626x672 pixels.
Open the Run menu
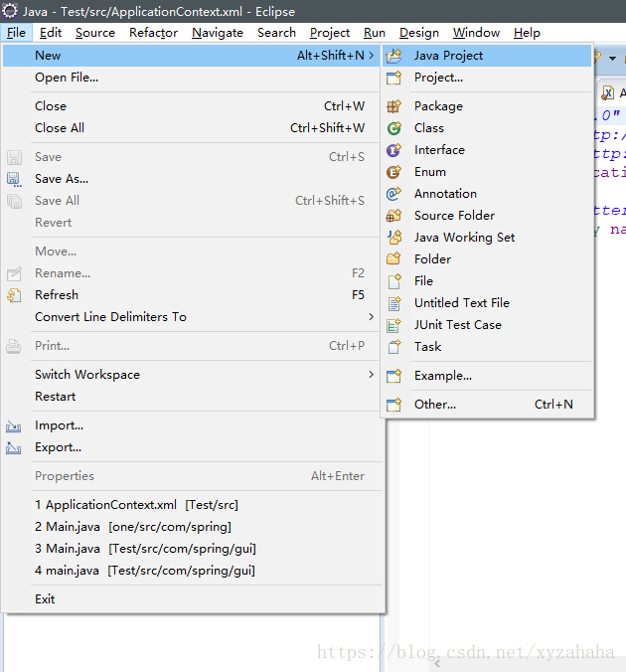[x=375, y=33]
